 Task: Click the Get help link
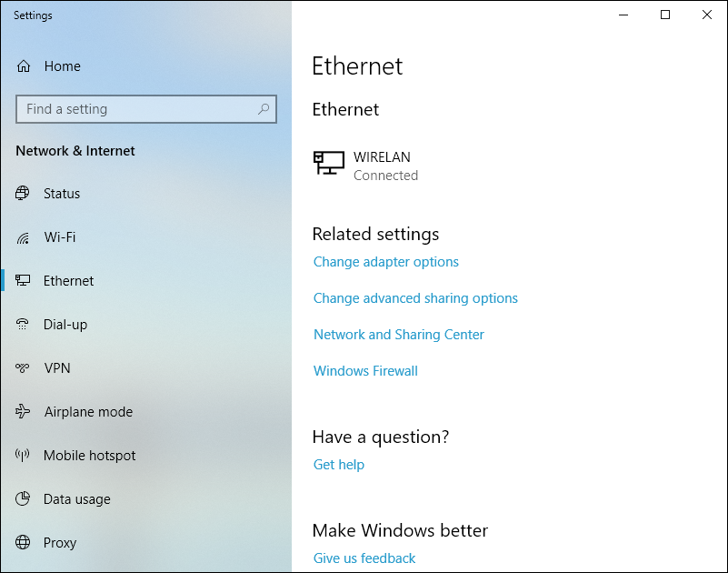338,465
